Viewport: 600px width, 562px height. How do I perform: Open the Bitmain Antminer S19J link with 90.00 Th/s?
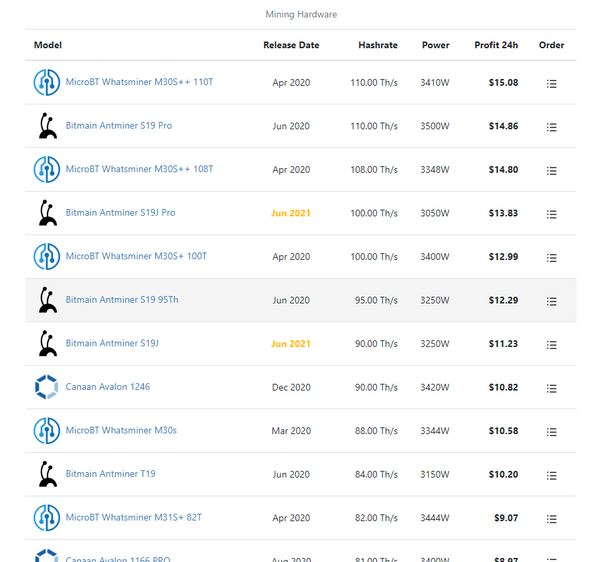(112, 343)
